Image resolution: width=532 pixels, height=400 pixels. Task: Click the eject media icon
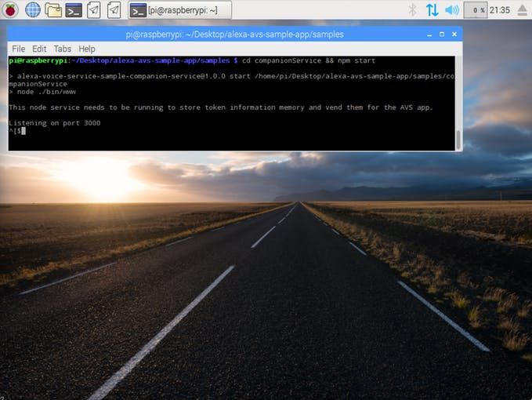coord(523,10)
